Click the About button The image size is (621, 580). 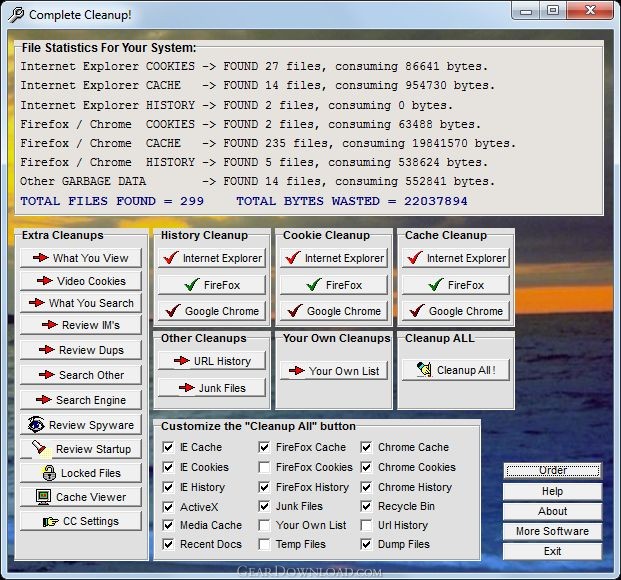552,511
